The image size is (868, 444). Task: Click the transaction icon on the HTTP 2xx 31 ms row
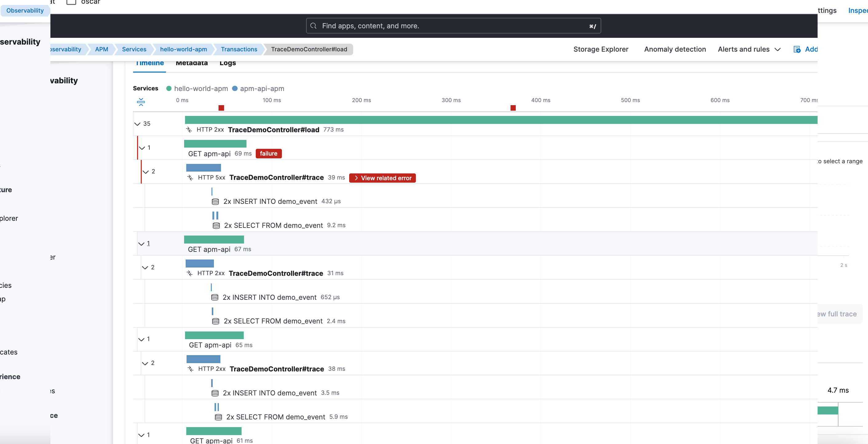[190, 273]
